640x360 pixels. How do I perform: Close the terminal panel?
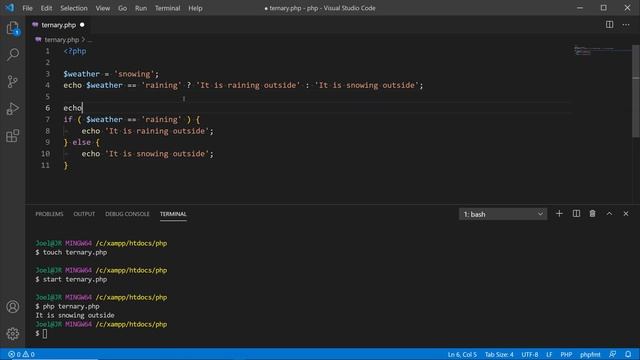(626, 213)
